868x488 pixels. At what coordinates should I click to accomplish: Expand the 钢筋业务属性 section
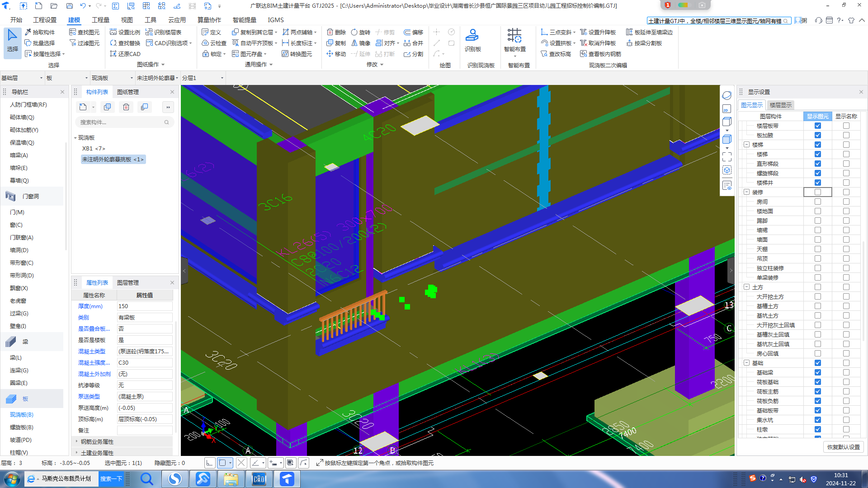coord(76,441)
